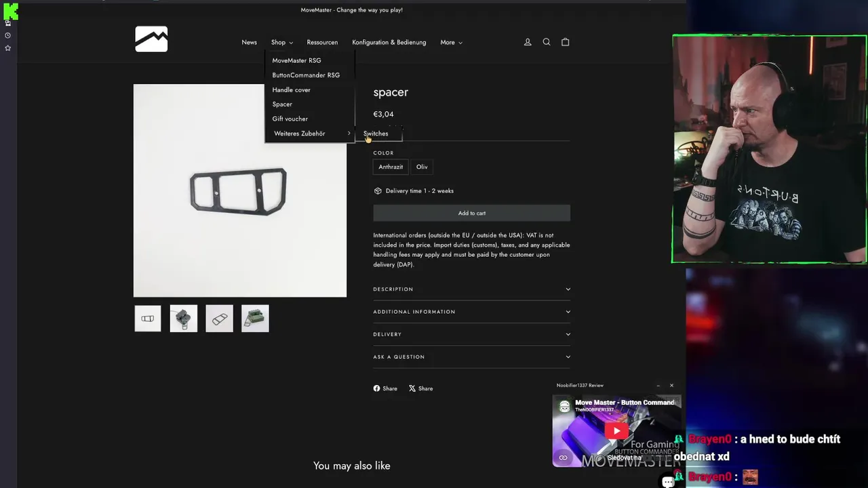
Task: Click 'MoveMaster - Change the way you play!' banner
Action: pos(351,10)
